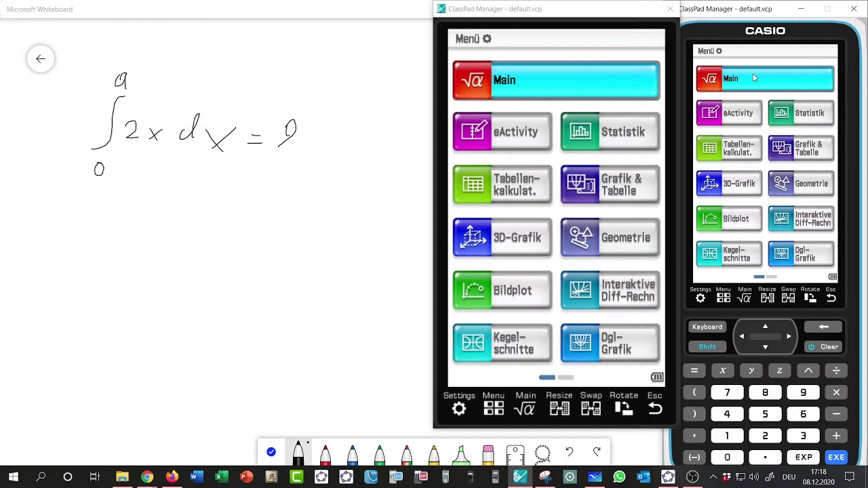This screenshot has width=868, height=488.
Task: Redo stroke in Whiteboard toolbar
Action: (x=596, y=452)
